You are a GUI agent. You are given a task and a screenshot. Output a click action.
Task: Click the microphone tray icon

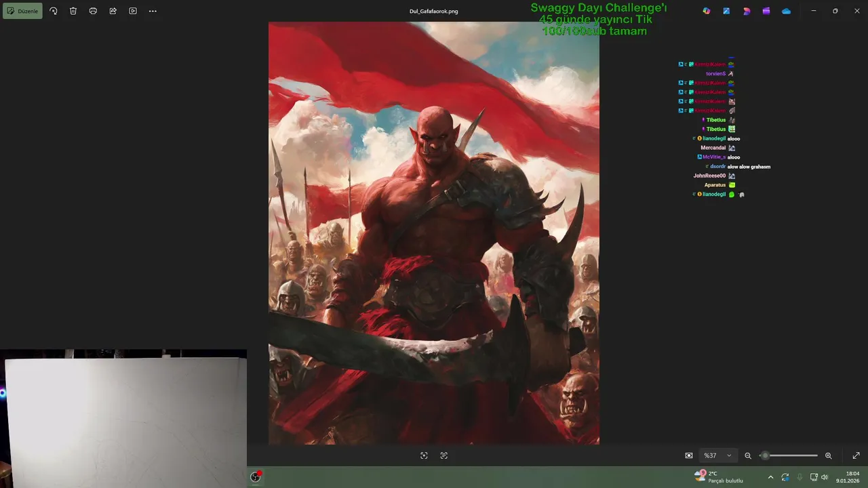tap(800, 477)
